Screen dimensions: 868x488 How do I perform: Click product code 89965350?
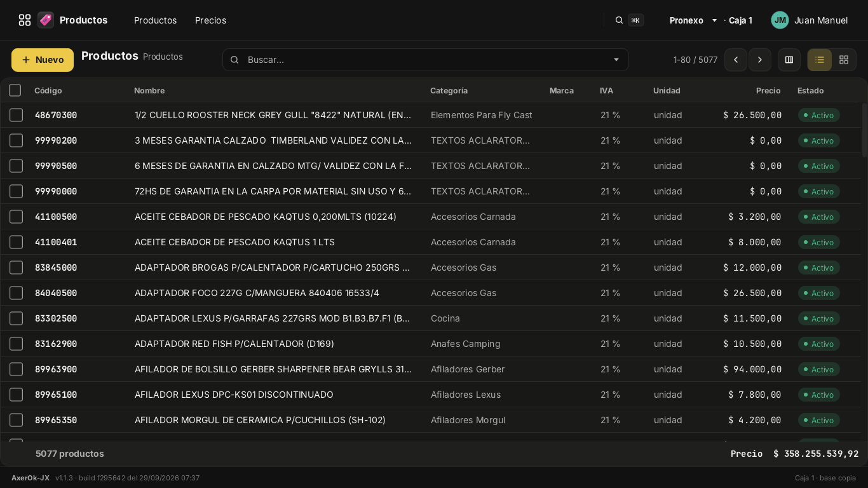pyautogui.click(x=56, y=420)
